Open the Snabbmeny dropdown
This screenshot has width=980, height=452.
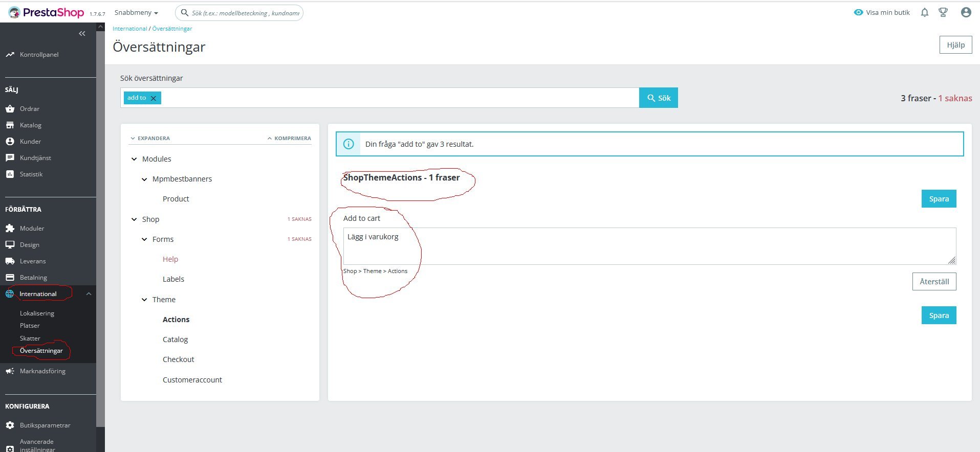(x=136, y=13)
